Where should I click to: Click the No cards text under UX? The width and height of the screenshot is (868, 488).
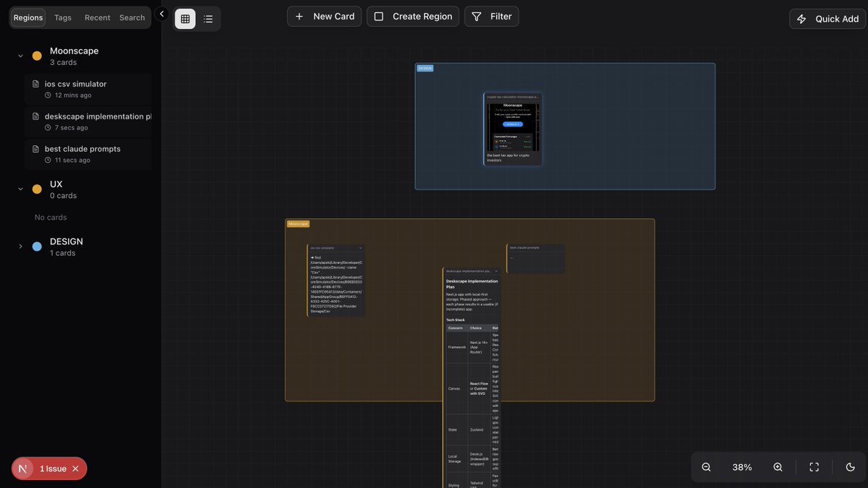tap(51, 218)
